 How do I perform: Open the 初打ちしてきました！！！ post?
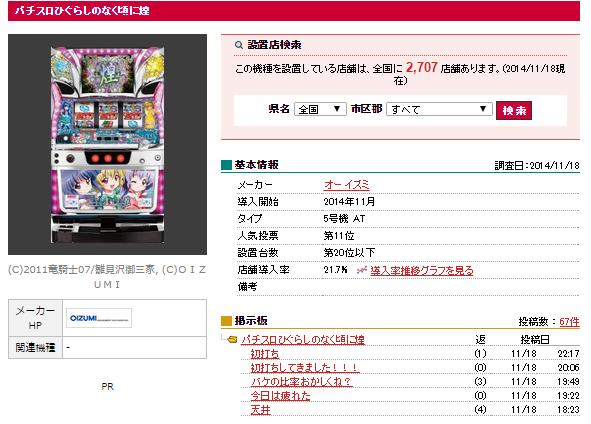coord(304,367)
